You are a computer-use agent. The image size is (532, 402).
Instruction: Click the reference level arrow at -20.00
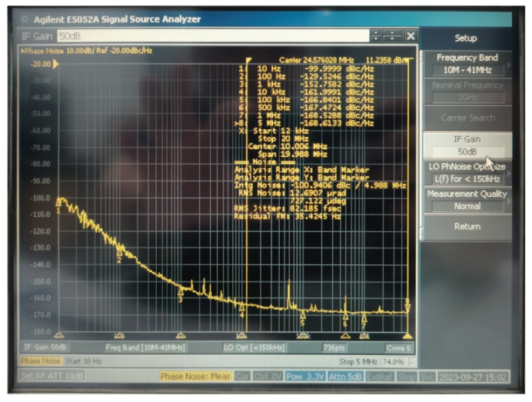56,64
